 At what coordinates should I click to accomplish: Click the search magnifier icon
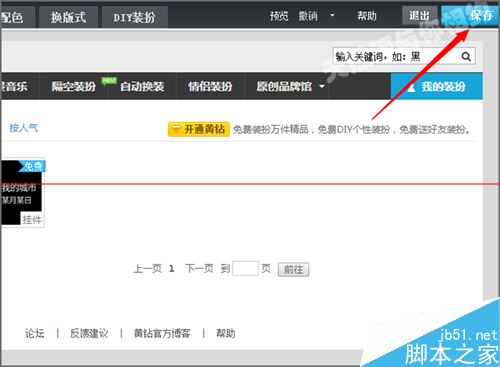(466, 57)
